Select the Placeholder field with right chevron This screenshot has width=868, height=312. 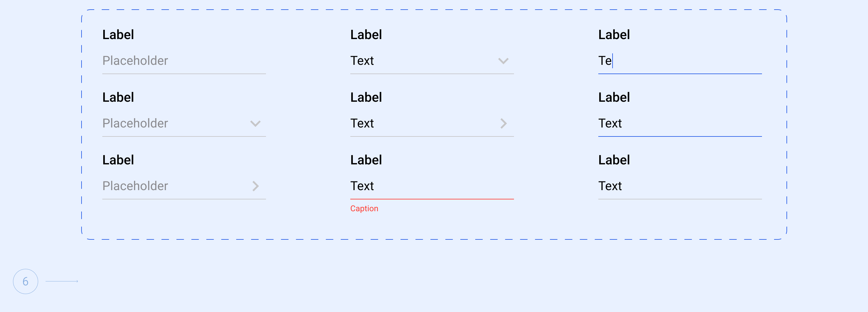[x=175, y=186]
